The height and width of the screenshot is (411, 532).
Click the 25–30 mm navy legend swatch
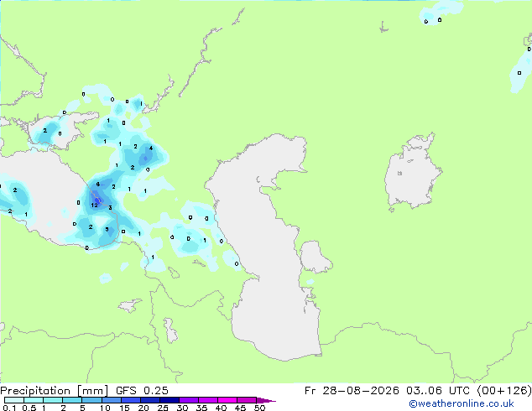coord(169,400)
